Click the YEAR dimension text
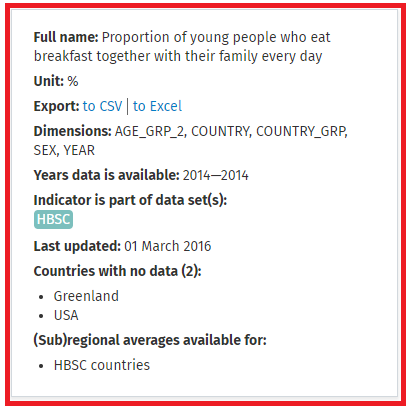 point(79,150)
